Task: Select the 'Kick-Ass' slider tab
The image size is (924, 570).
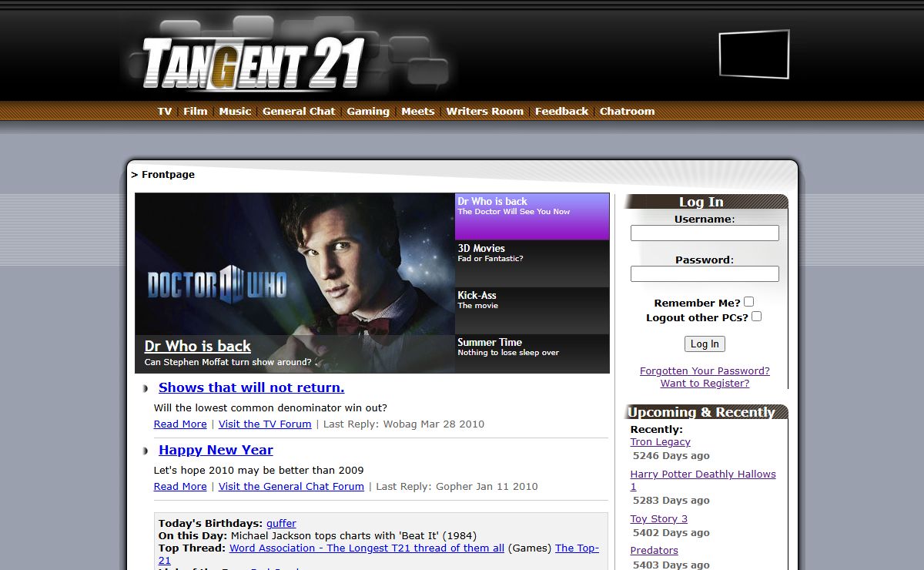Action: [x=532, y=310]
